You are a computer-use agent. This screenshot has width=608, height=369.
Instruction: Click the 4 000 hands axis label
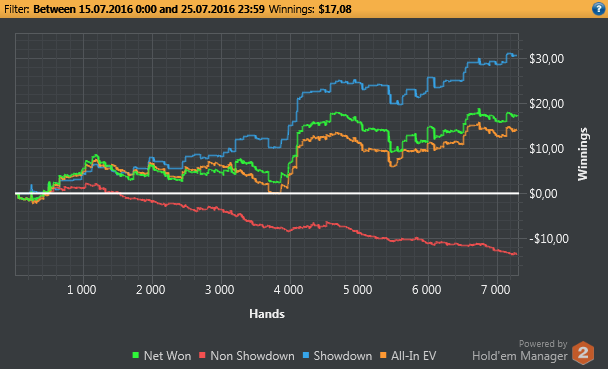click(288, 290)
